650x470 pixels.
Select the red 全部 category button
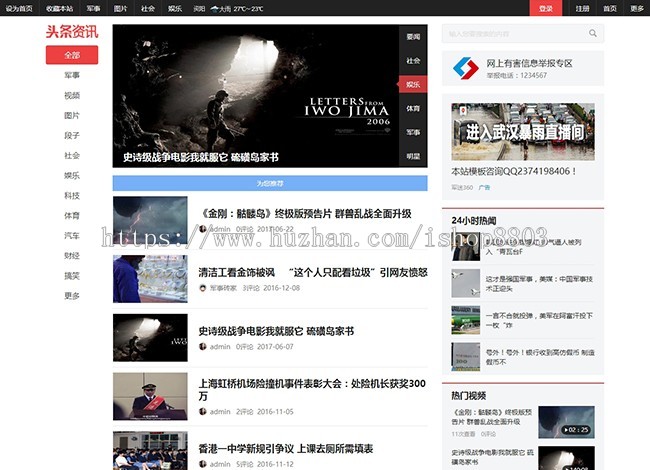click(72, 55)
